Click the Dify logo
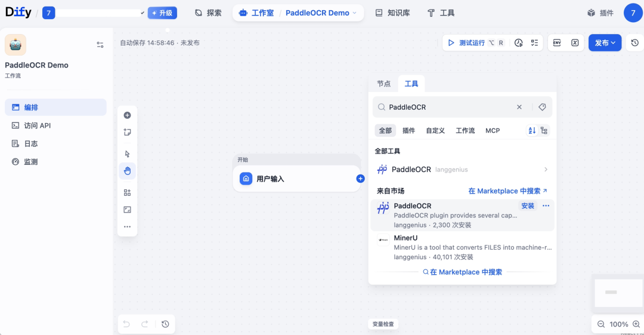Viewport: 644px width, 335px height. 18,13
